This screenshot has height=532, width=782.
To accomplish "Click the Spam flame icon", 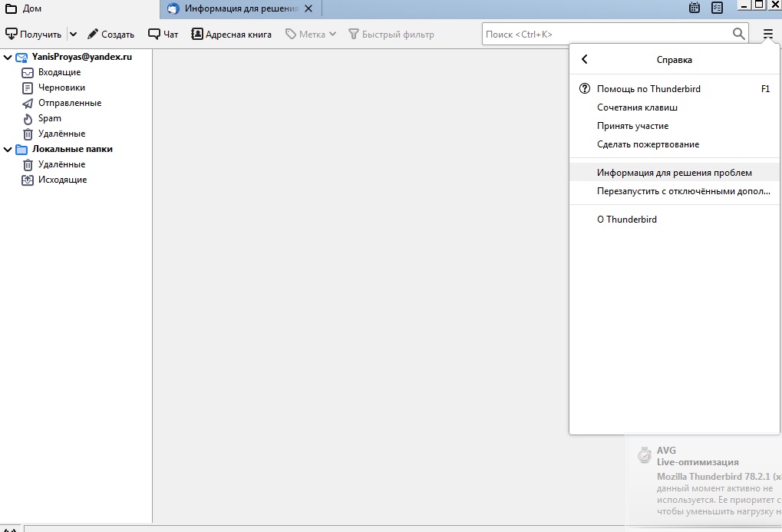I will tap(28, 119).
